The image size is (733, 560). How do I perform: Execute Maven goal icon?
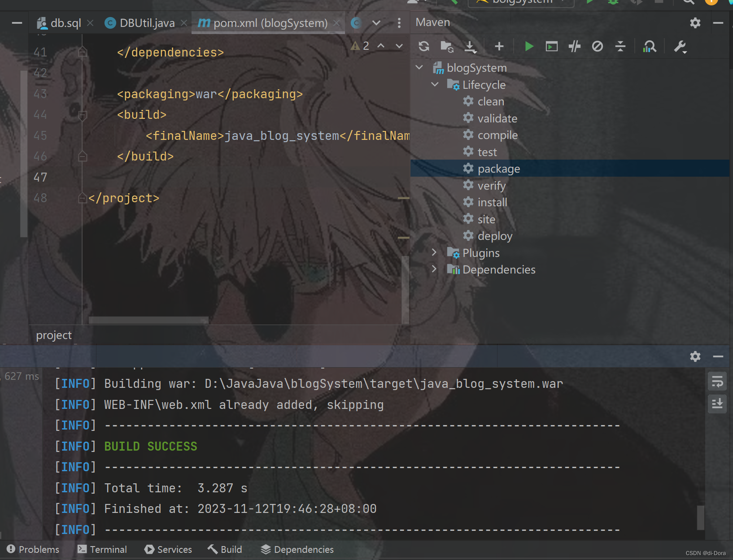coord(552,47)
